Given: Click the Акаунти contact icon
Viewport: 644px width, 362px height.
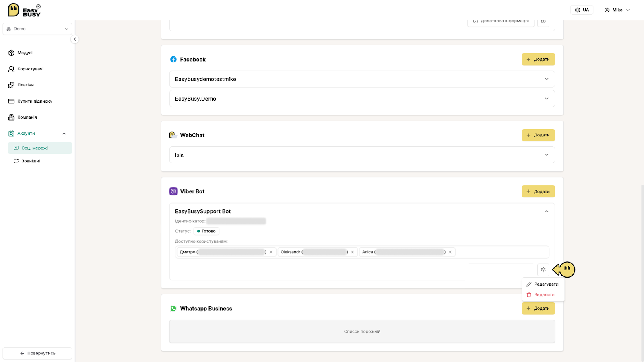Looking at the screenshot, I should (11, 134).
